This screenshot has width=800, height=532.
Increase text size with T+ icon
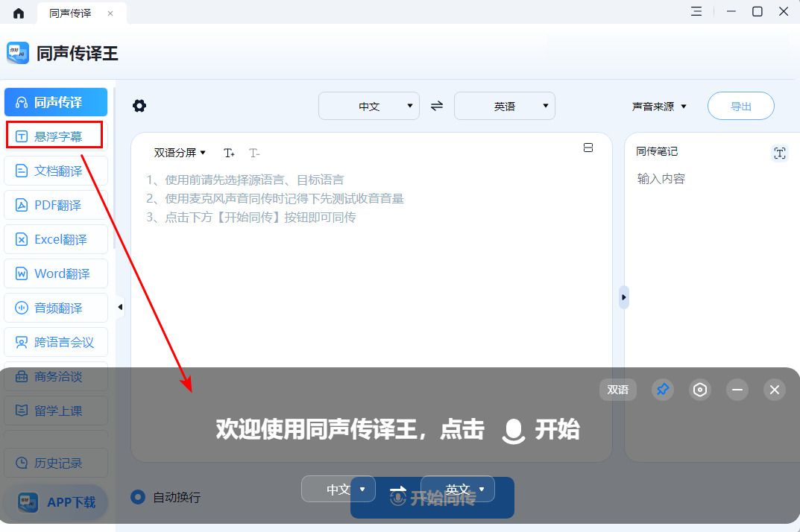click(229, 153)
